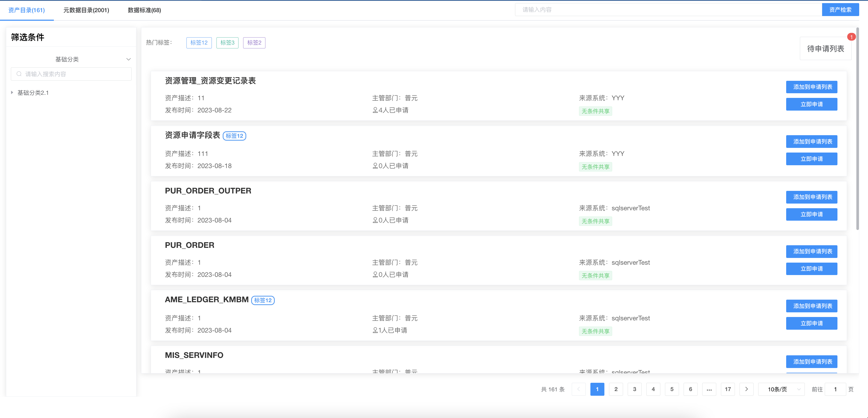
Task: Go to page 2
Action: (616, 389)
